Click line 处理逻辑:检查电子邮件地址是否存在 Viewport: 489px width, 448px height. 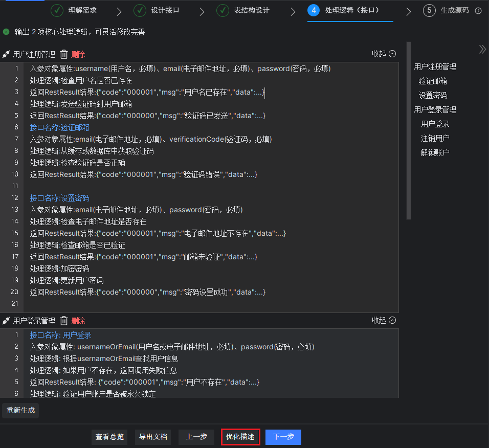click(88, 221)
